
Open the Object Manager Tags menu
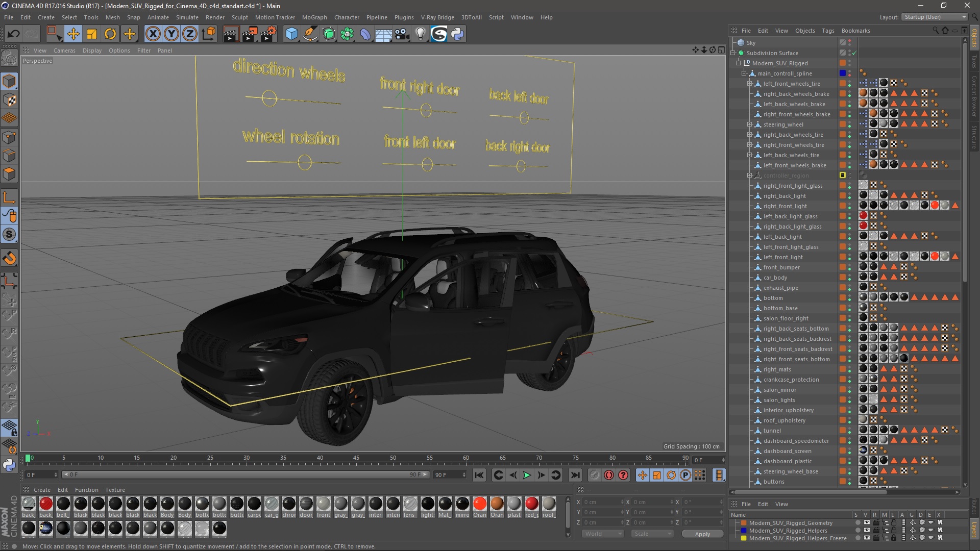[x=828, y=31]
